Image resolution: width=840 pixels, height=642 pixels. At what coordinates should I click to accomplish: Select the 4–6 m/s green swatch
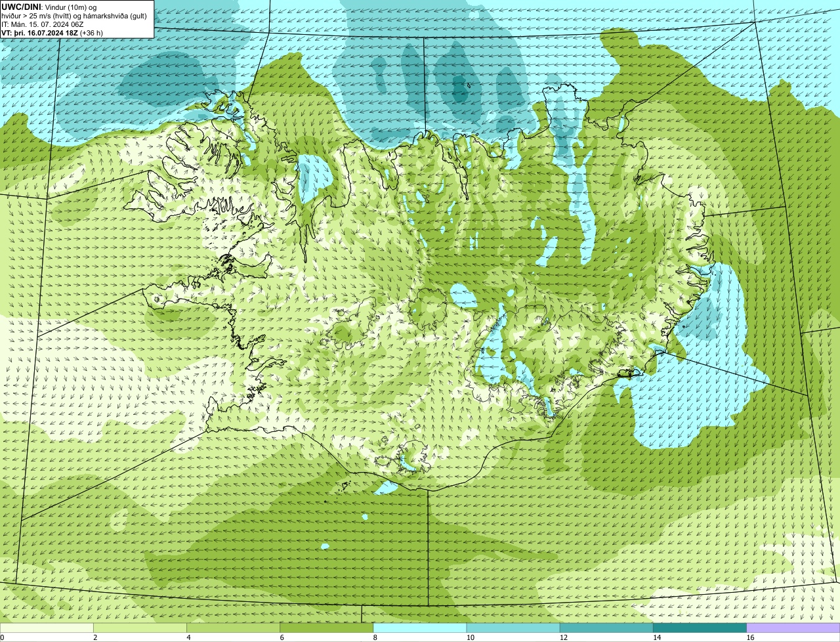234,628
